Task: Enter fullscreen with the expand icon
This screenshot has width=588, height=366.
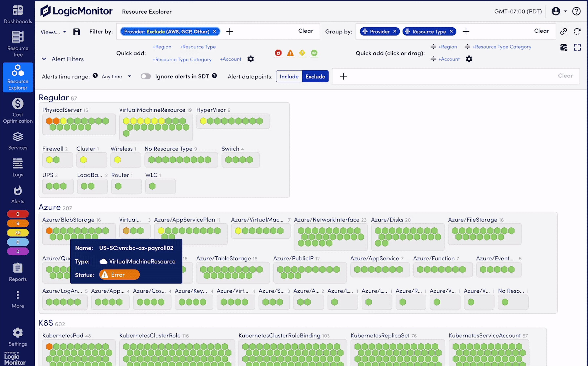Action: coord(577,47)
